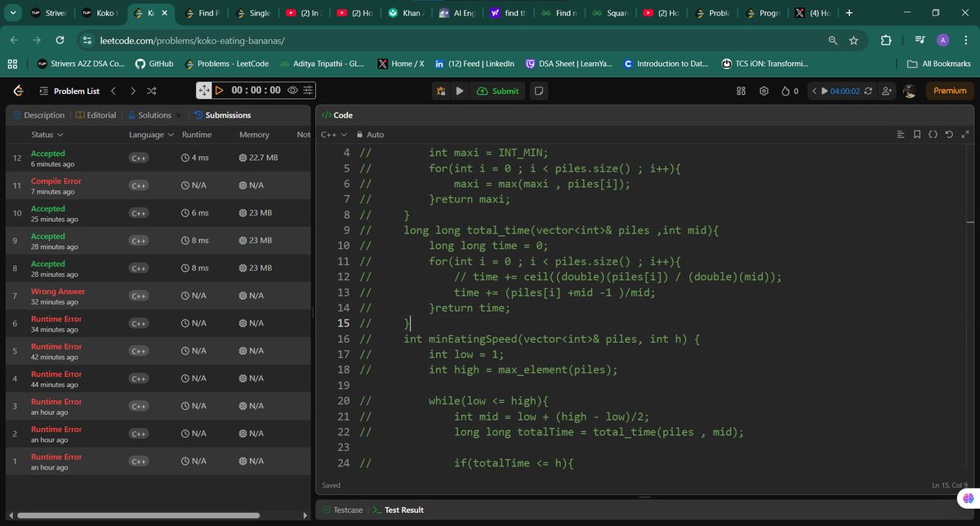
Task: Open the notes sticky icon
Action: click(x=539, y=91)
